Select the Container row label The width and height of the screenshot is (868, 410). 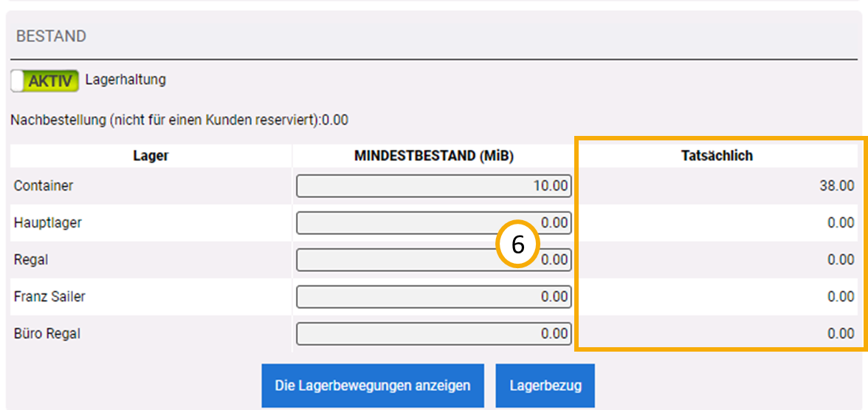point(44,186)
